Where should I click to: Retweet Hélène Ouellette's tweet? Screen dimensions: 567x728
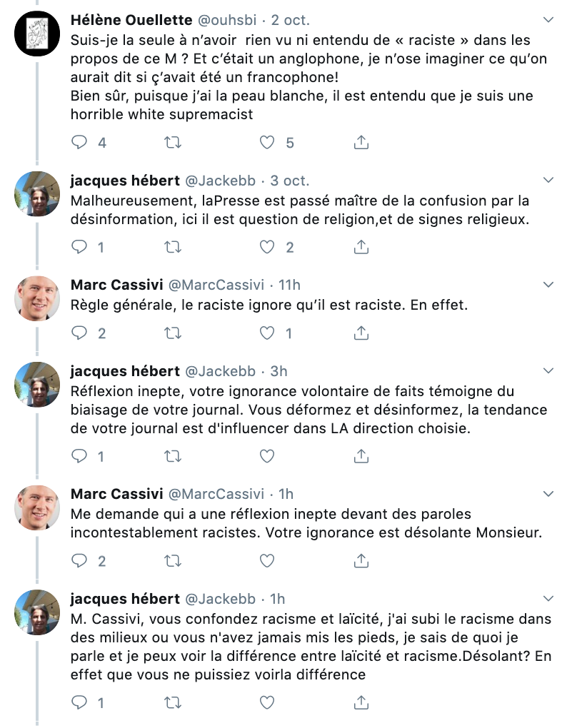(x=174, y=142)
